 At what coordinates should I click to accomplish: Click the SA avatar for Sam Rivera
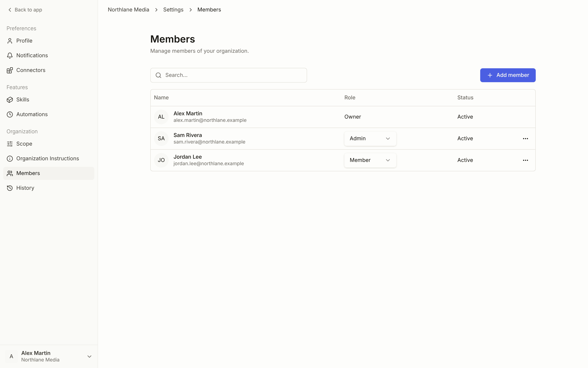pos(161,138)
